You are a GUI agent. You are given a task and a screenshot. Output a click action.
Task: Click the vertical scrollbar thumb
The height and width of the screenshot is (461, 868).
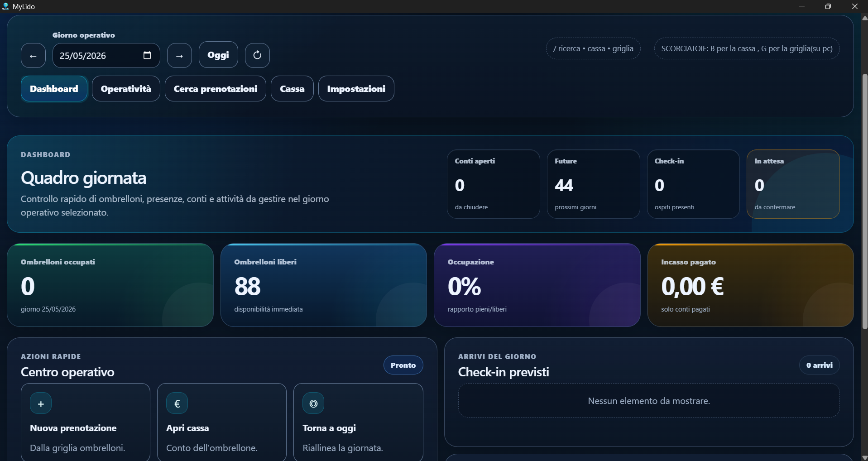pos(865,202)
